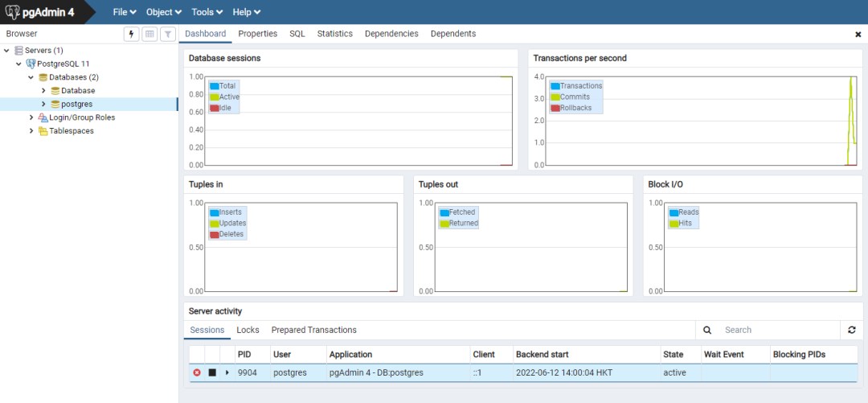
Task: Click the Filtered Rows funnel icon
Action: (x=168, y=34)
